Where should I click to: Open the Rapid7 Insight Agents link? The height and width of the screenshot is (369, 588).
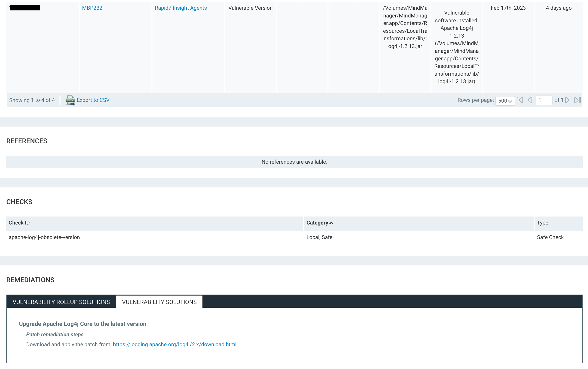[181, 8]
